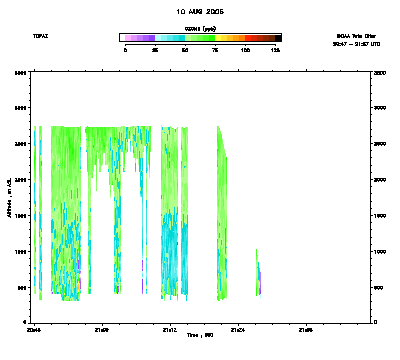Click the short ozone profile after 21:24
Viewport: 400px width, 360px height.
[258, 273]
